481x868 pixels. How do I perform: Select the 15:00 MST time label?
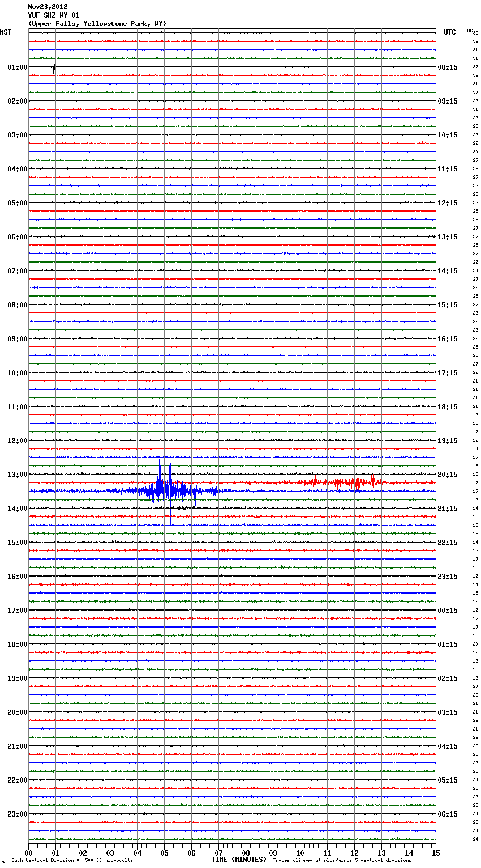point(17,543)
